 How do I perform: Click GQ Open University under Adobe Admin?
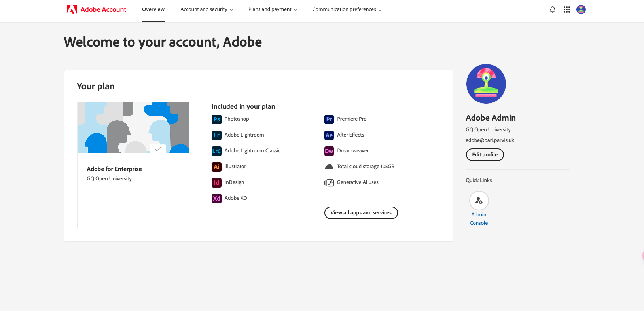(x=488, y=130)
